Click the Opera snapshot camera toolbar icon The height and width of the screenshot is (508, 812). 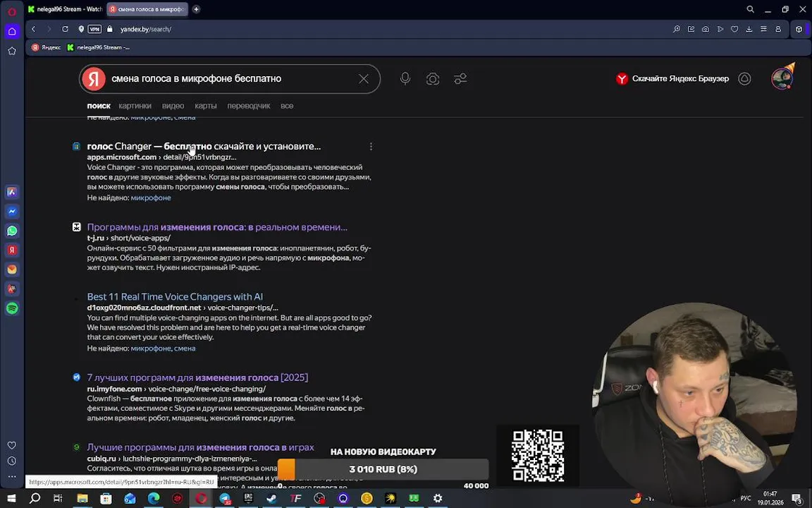point(706,30)
